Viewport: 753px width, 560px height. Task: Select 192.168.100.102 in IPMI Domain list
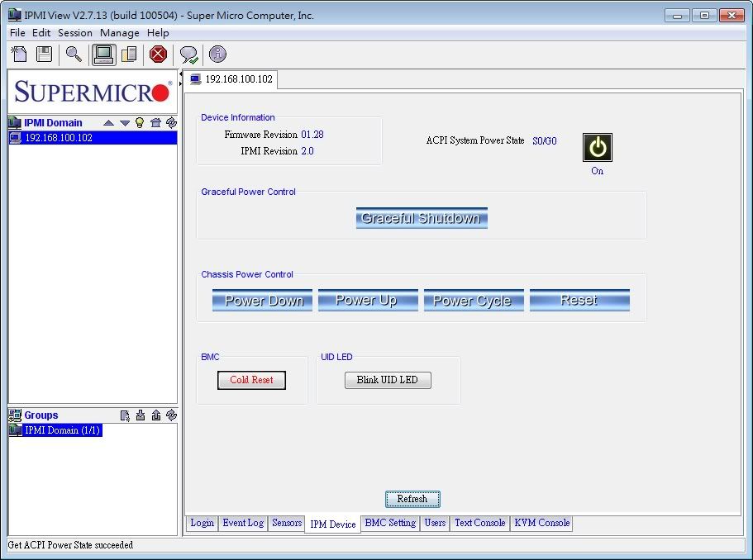(93, 138)
